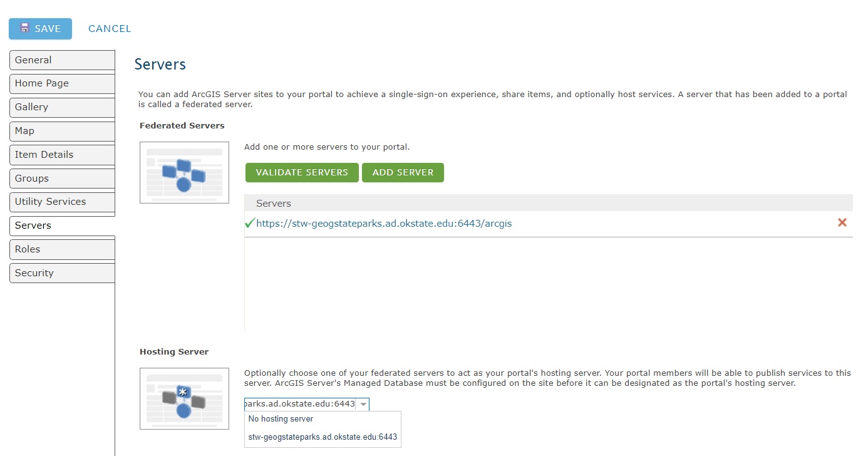This screenshot has height=456, width=868.
Task: Cancel the settings changes
Action: tap(110, 29)
